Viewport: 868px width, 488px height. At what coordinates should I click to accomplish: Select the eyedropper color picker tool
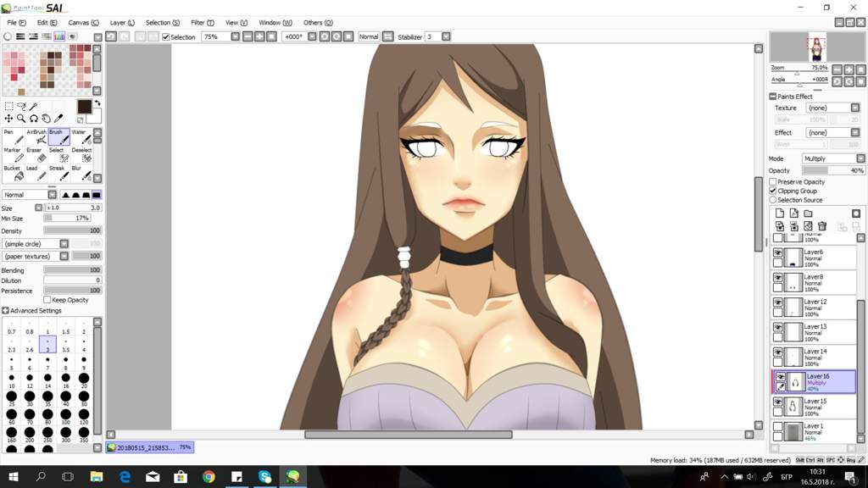point(58,119)
